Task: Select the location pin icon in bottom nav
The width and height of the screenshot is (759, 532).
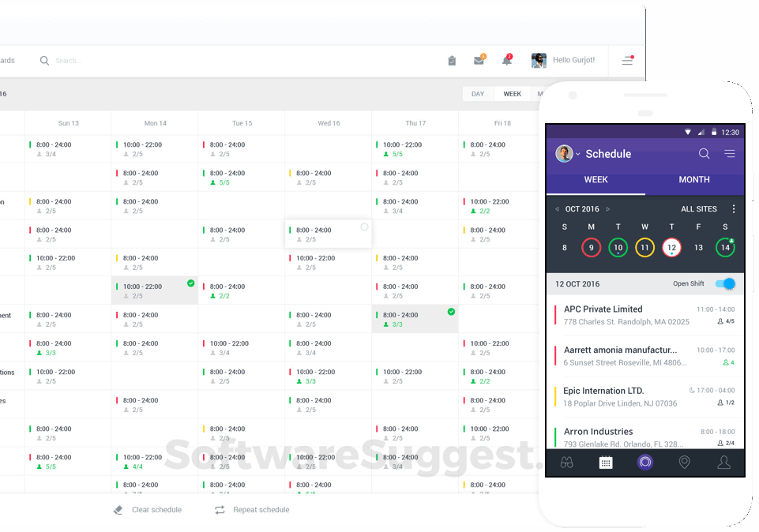Action: (x=684, y=462)
